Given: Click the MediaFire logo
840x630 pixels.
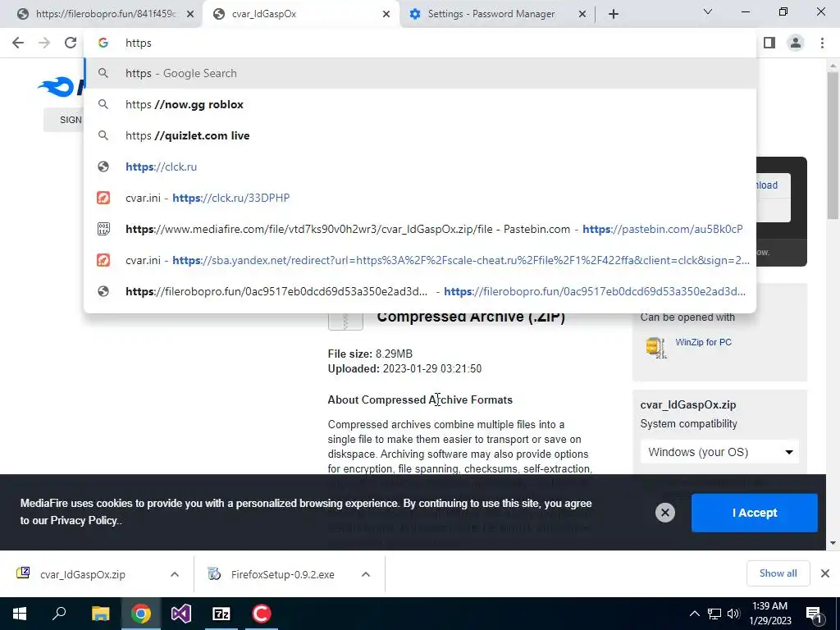Looking at the screenshot, I should click(60, 87).
